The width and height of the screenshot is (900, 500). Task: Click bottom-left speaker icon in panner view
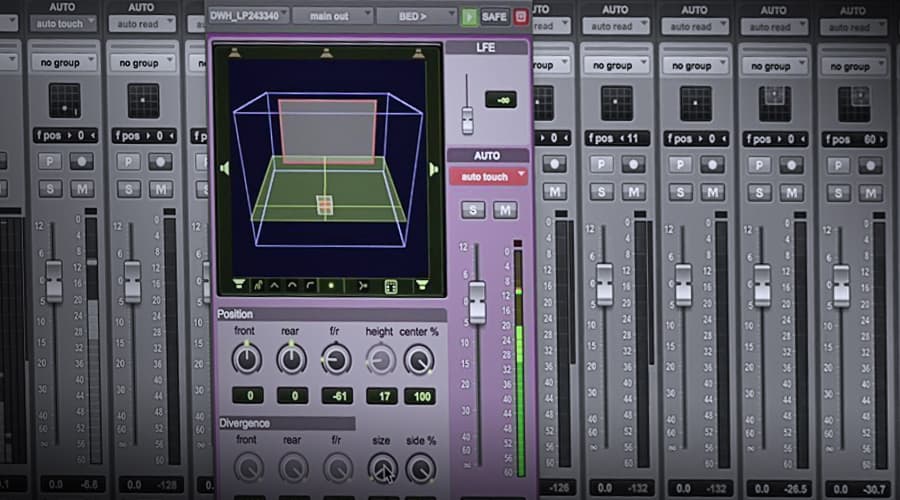click(239, 285)
